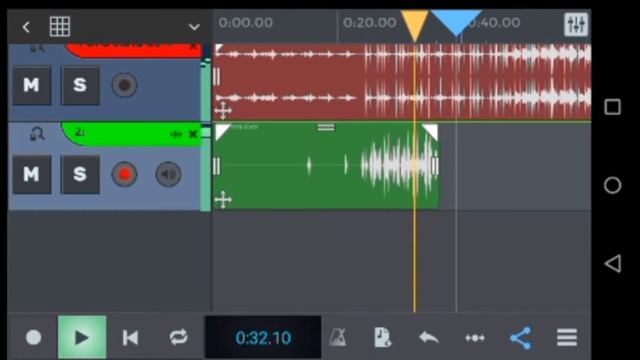Go back using the top-left arrow

click(x=26, y=27)
